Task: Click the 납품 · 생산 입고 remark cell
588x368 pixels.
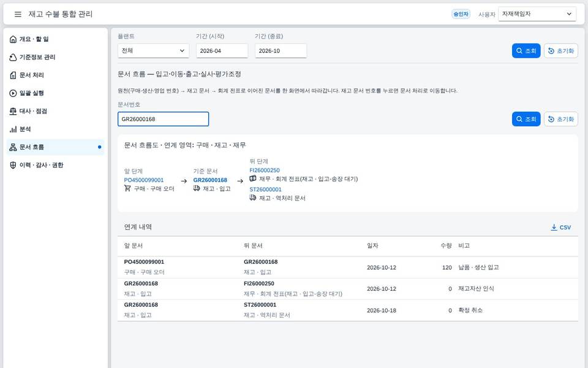Action: (x=478, y=267)
